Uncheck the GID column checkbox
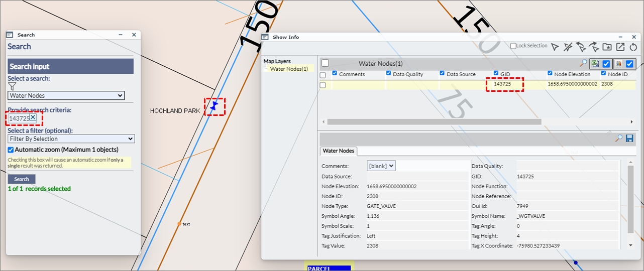 tap(496, 74)
